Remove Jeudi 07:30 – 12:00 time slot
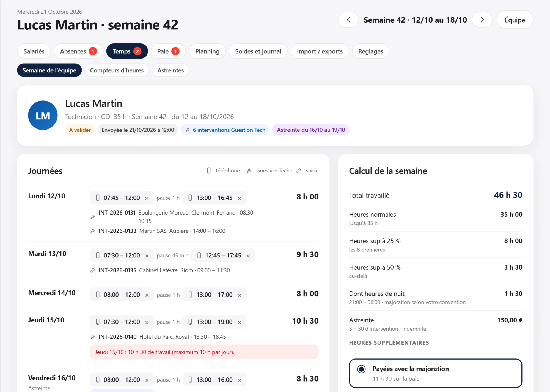 [147, 322]
